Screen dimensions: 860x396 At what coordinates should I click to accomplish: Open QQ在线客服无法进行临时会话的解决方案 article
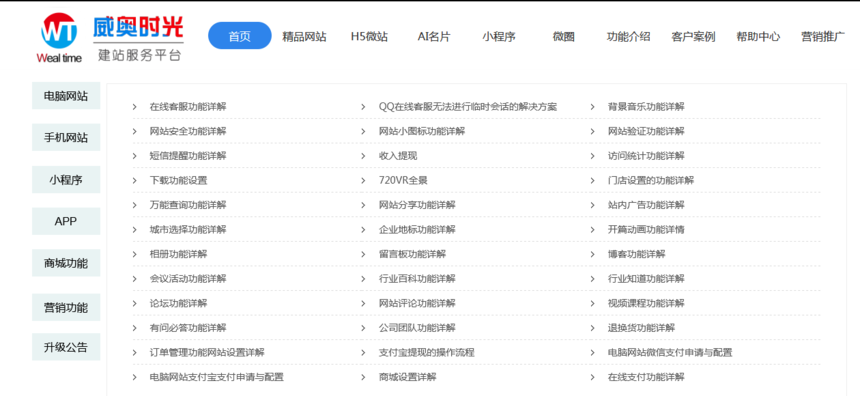tap(468, 107)
